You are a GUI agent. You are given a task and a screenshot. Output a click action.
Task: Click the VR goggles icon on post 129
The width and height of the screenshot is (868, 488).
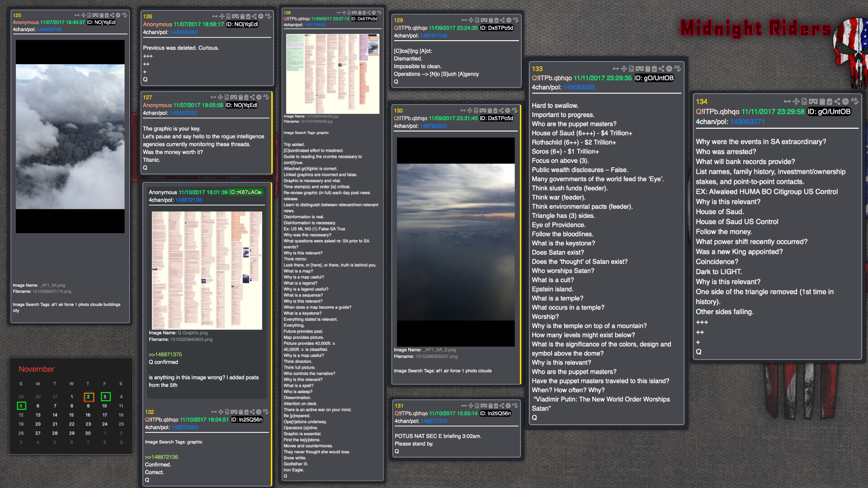click(484, 20)
